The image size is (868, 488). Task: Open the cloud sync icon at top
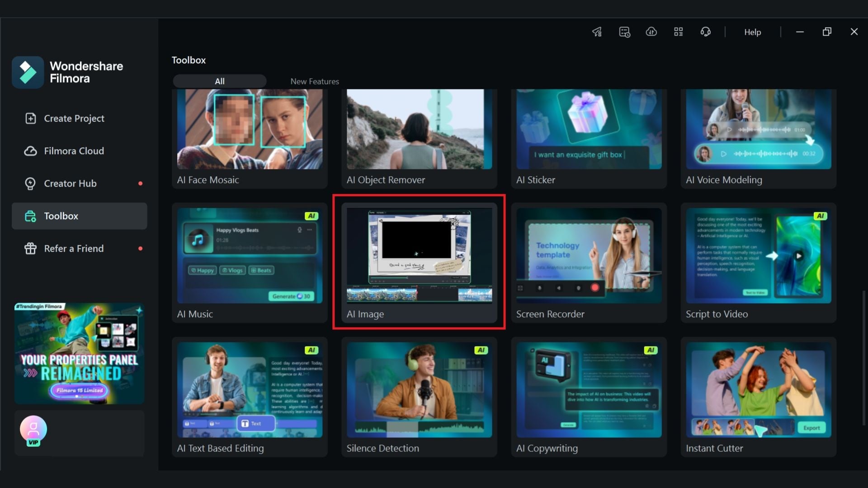(651, 32)
